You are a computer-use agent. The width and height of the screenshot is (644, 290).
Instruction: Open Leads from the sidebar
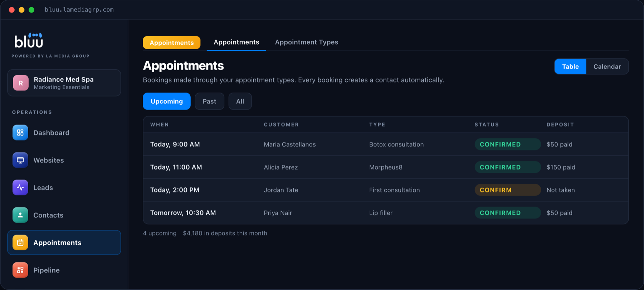tap(43, 188)
